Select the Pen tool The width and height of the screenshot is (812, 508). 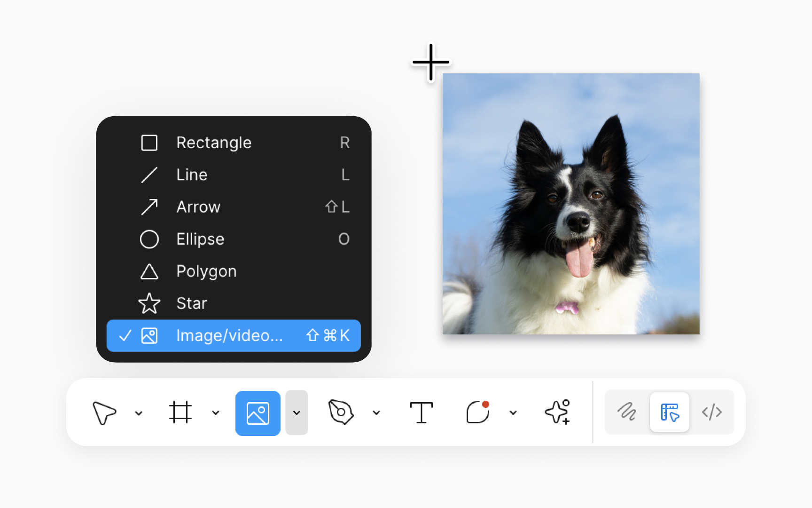coord(341,413)
